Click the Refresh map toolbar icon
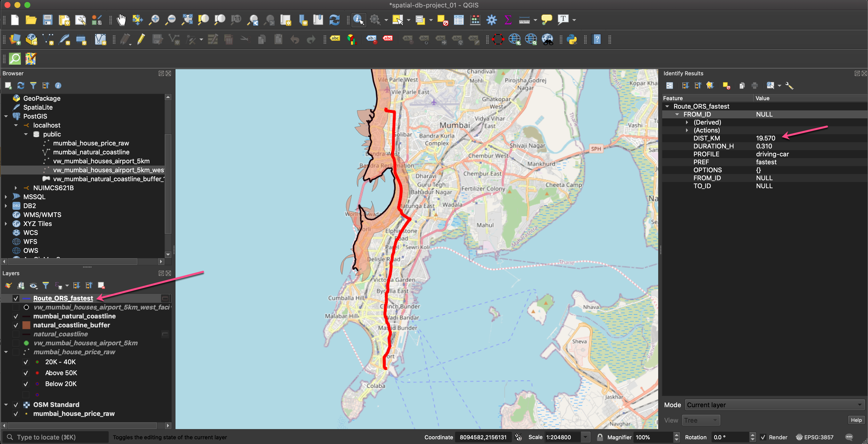 [334, 20]
